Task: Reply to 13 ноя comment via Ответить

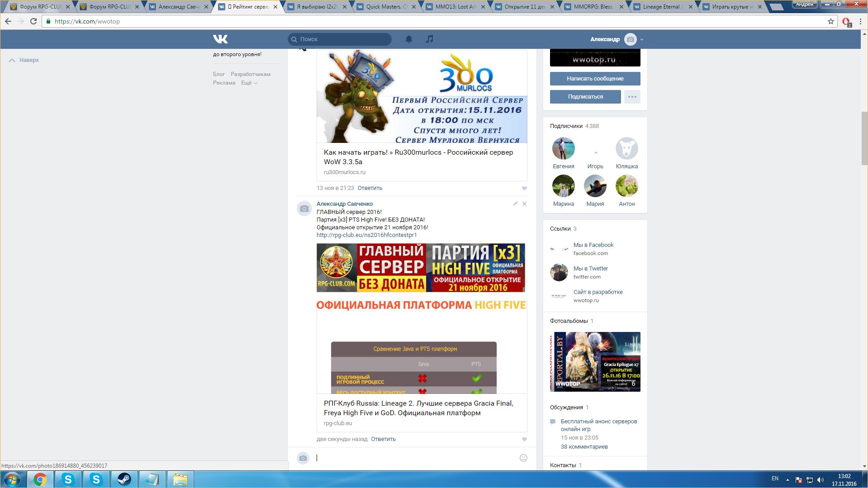Action: coord(370,188)
